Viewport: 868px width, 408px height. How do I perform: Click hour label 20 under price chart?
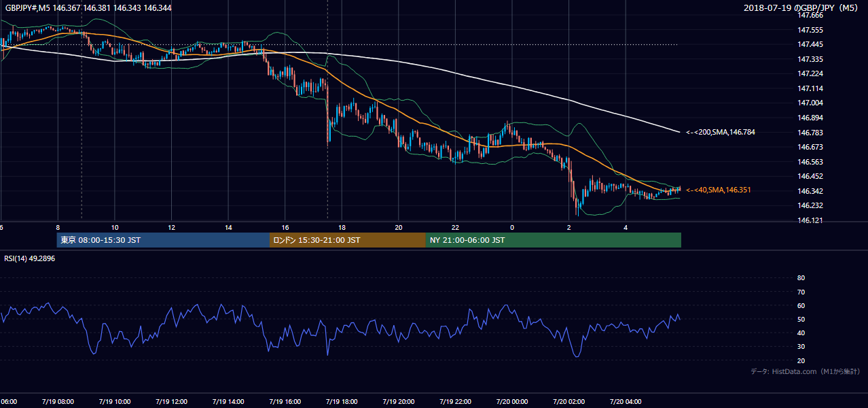click(399, 227)
